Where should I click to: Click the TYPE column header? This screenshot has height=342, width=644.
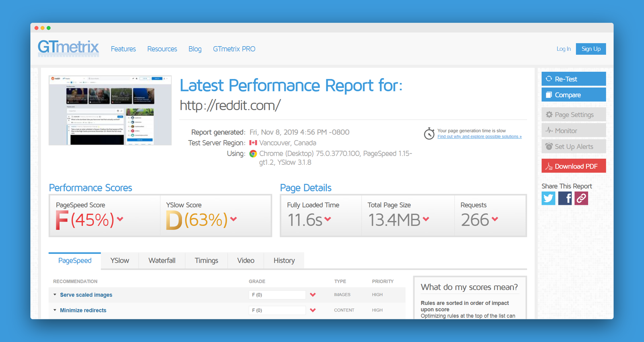click(x=340, y=282)
